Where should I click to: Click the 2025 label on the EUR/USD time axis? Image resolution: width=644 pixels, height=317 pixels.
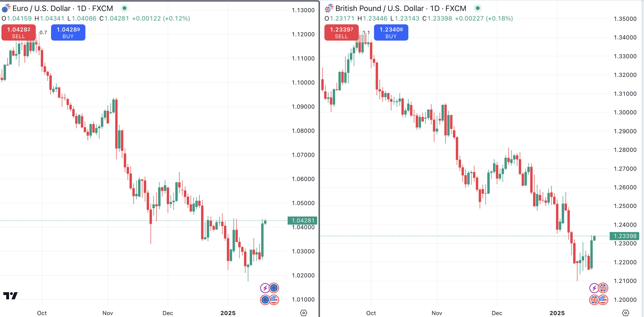click(228, 313)
